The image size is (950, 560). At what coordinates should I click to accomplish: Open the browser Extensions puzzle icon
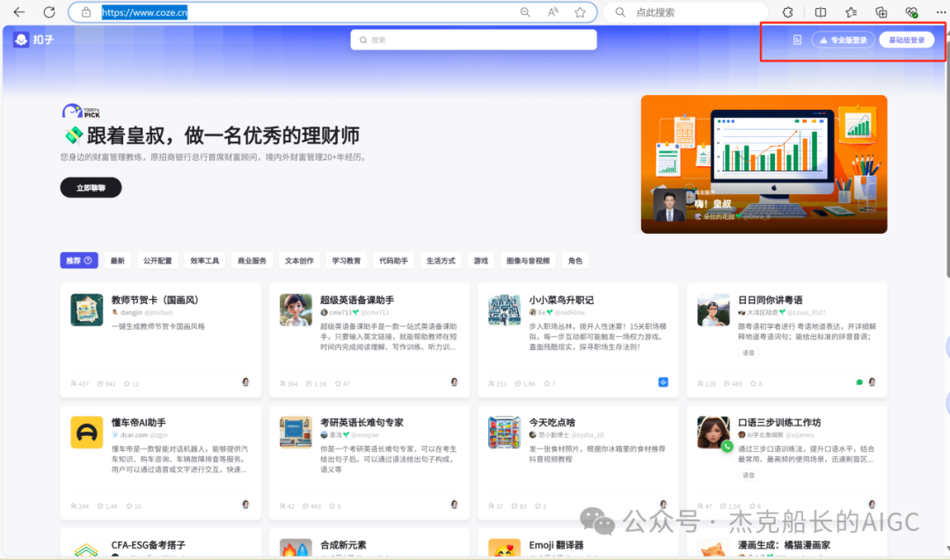787,12
